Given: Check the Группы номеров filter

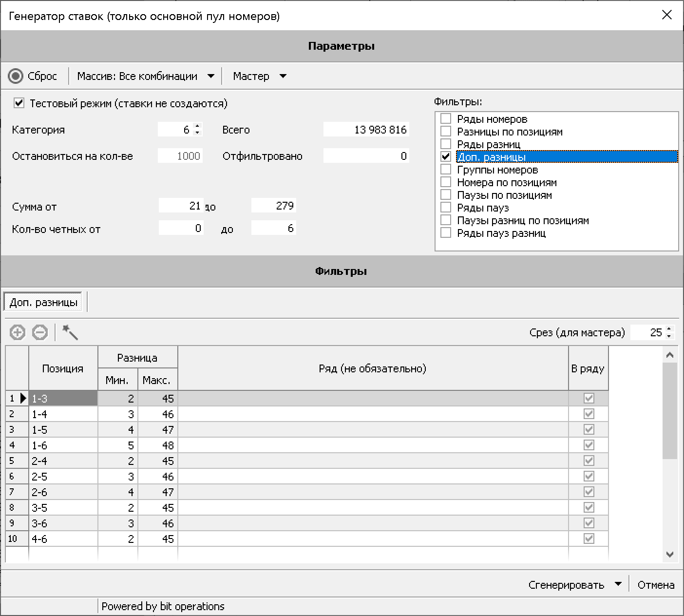Looking at the screenshot, I should coord(445,170).
